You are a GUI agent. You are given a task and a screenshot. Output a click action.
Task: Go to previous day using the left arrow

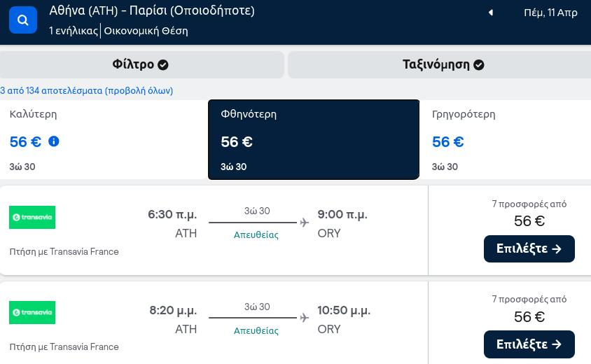coord(491,13)
